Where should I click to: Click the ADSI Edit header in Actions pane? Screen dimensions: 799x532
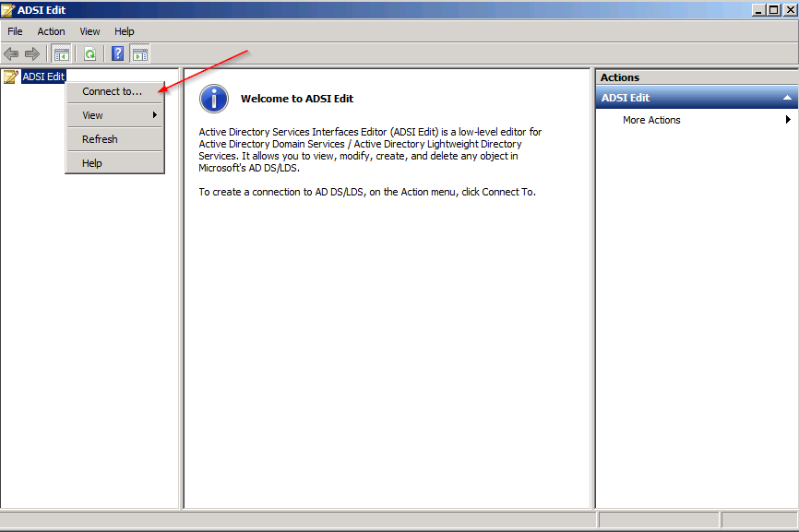pos(696,98)
